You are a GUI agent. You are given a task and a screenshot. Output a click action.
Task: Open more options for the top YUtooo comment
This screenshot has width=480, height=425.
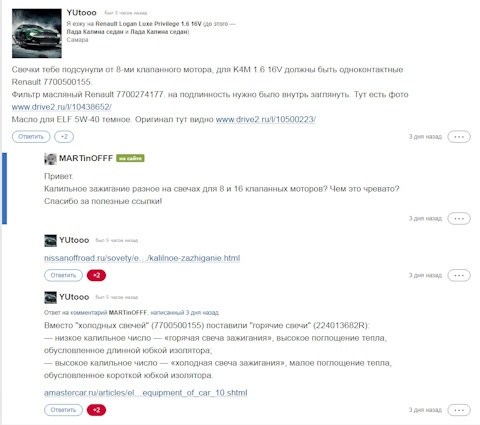click(459, 137)
